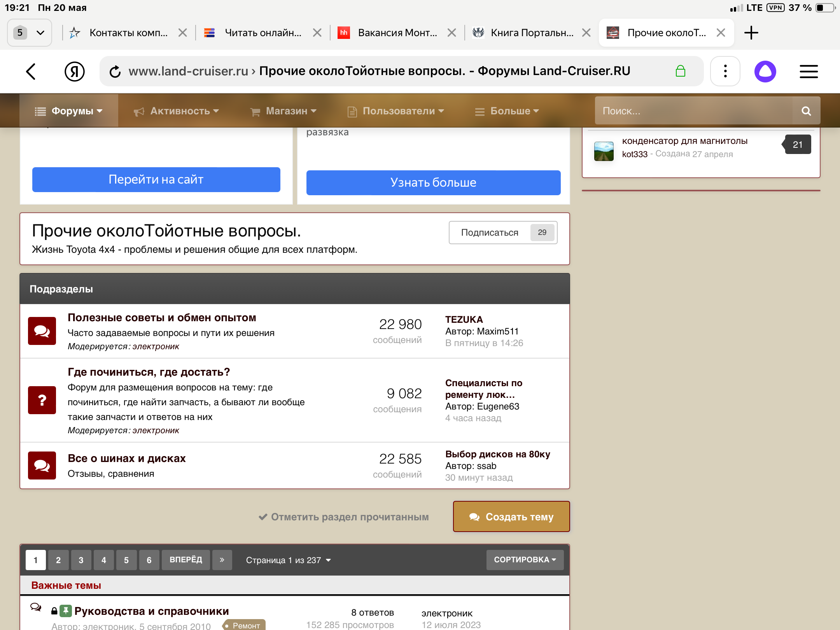Expand the 'Магазин' menu
The height and width of the screenshot is (630, 840).
click(283, 111)
